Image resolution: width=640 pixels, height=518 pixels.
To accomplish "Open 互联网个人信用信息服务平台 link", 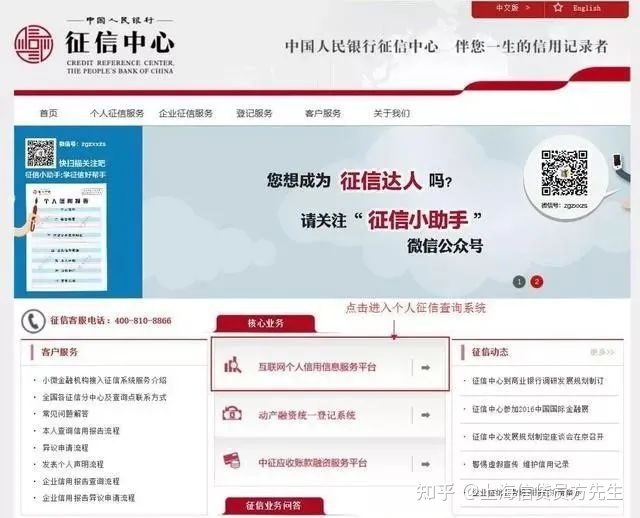I will point(317,367).
